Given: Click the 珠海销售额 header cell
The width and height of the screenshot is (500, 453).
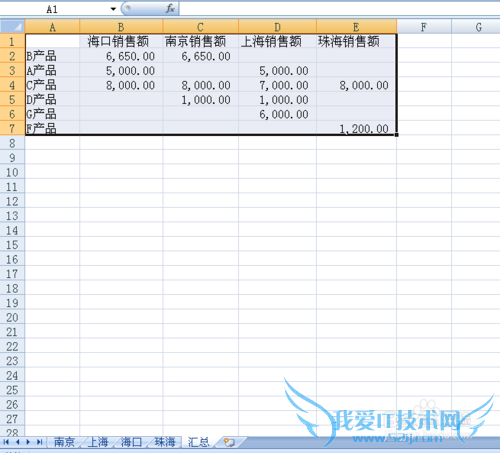Looking at the screenshot, I should pyautogui.click(x=356, y=41).
